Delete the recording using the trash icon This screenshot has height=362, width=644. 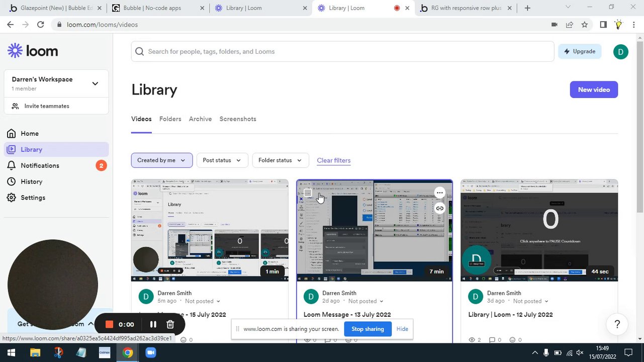(170, 324)
